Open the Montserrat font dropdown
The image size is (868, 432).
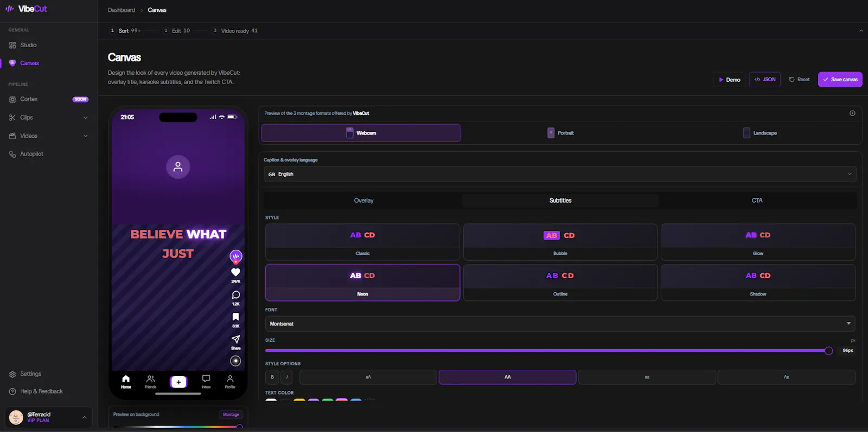pyautogui.click(x=560, y=324)
